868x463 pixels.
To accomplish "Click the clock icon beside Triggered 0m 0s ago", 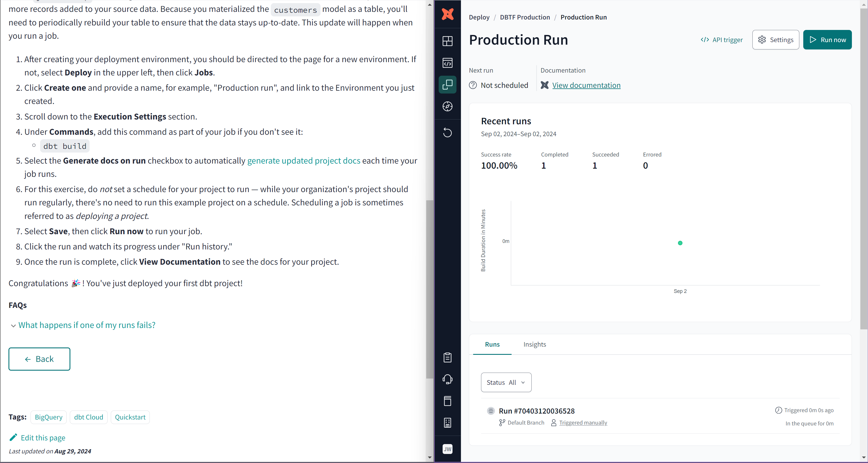I will pyautogui.click(x=778, y=410).
